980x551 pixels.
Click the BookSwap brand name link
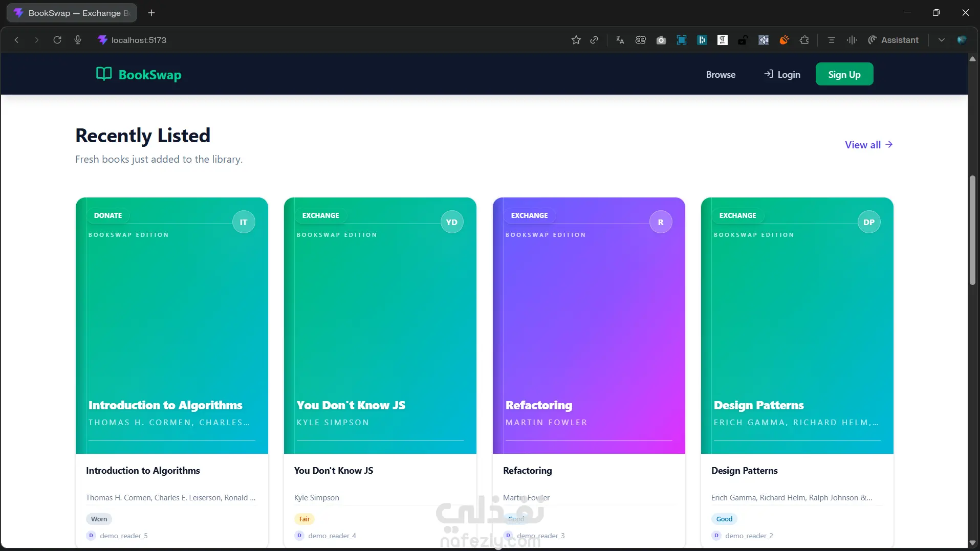tap(150, 75)
